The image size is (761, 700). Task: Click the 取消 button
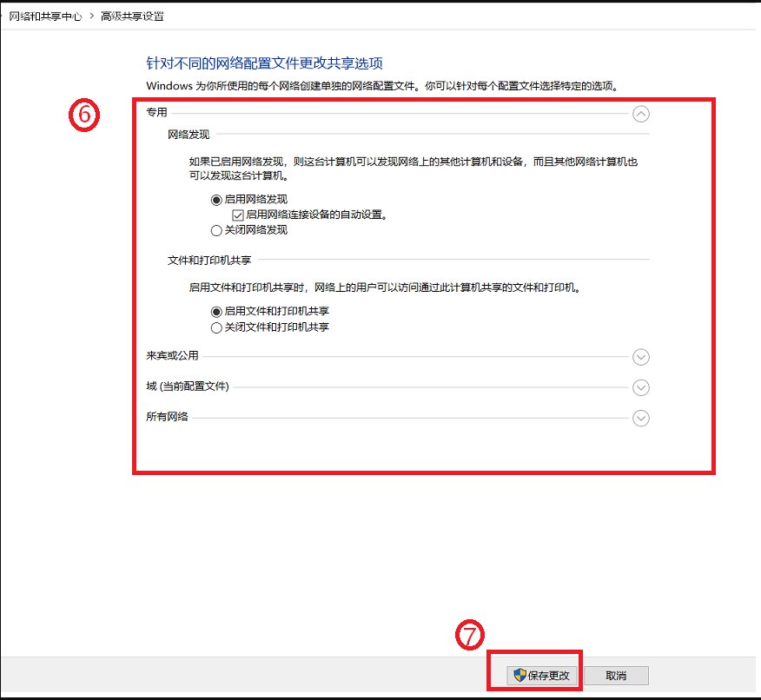click(x=616, y=675)
